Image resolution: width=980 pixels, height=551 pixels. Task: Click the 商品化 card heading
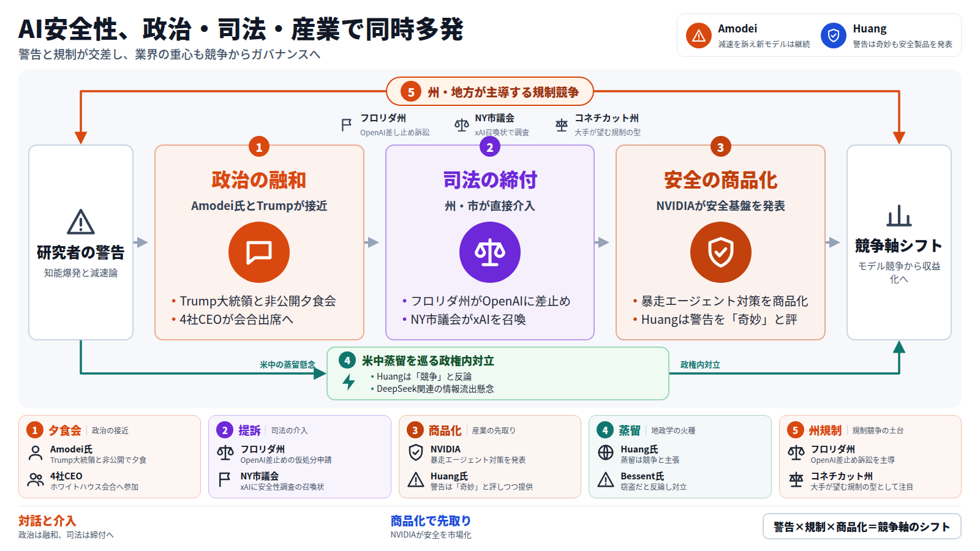[x=445, y=430]
